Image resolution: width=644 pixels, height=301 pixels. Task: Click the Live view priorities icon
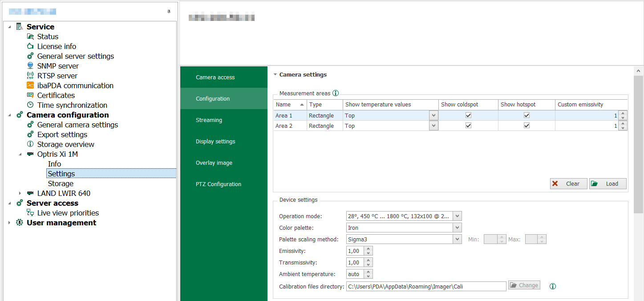point(30,213)
